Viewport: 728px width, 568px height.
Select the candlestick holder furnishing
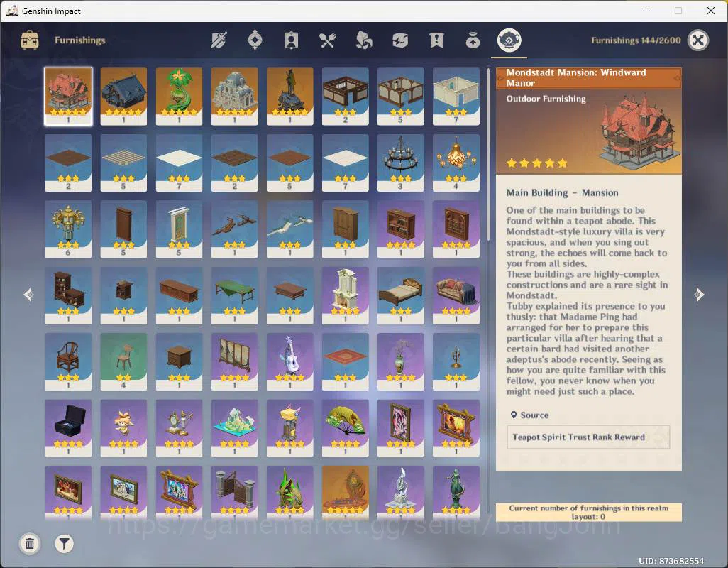click(x=456, y=361)
